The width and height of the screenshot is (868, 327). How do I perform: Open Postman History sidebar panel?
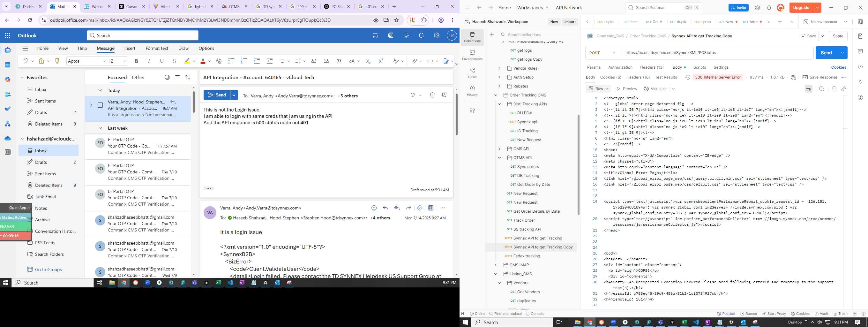pos(472,91)
